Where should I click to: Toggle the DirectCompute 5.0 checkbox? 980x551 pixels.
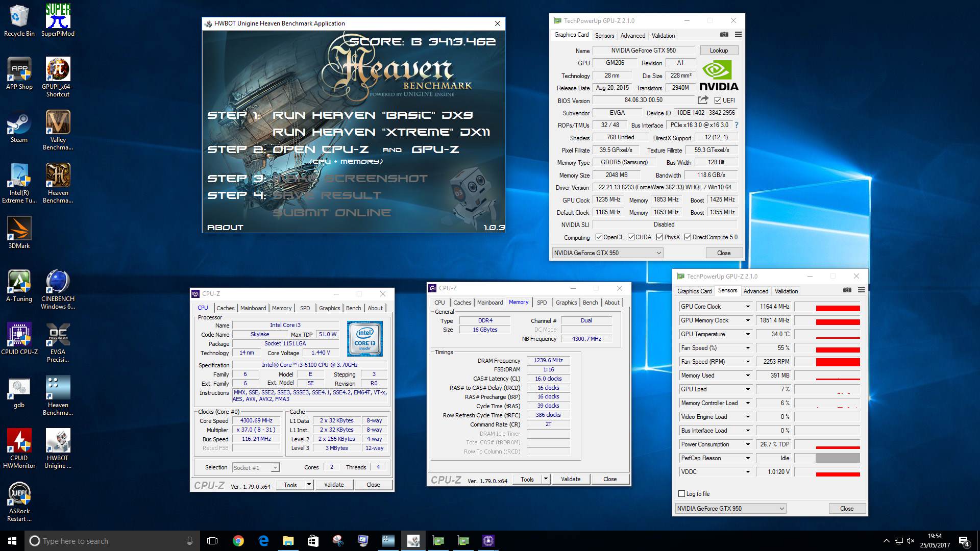(688, 237)
